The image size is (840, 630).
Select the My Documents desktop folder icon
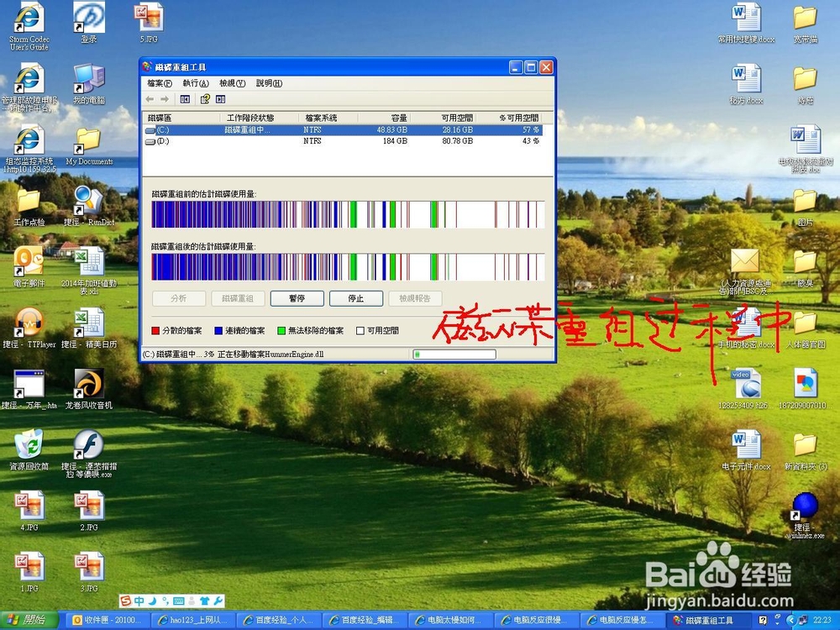pos(89,145)
